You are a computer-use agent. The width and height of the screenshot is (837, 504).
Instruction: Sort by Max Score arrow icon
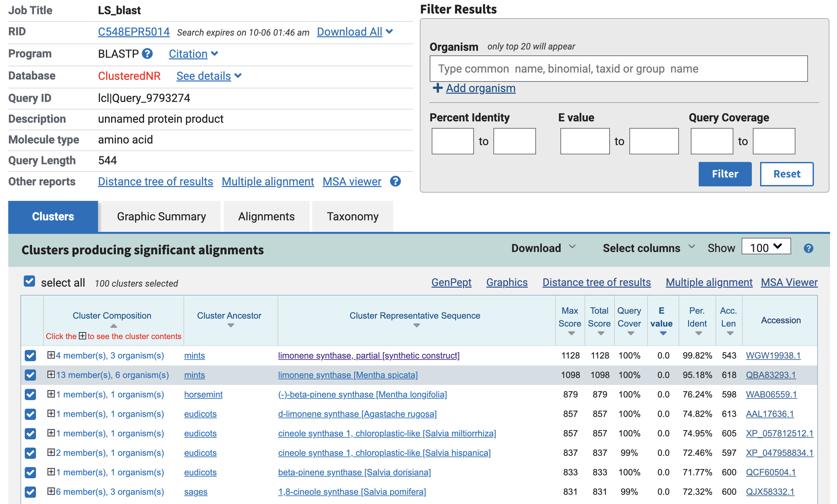pyautogui.click(x=571, y=333)
